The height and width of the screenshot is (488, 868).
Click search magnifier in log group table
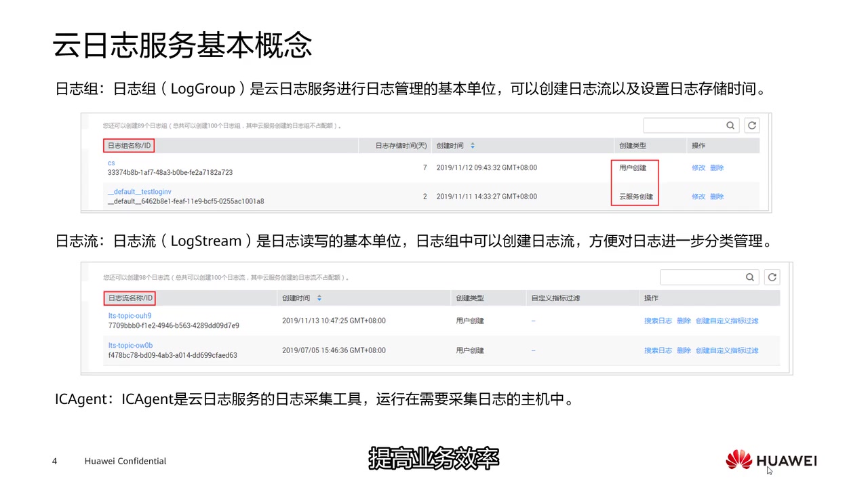[x=730, y=125]
